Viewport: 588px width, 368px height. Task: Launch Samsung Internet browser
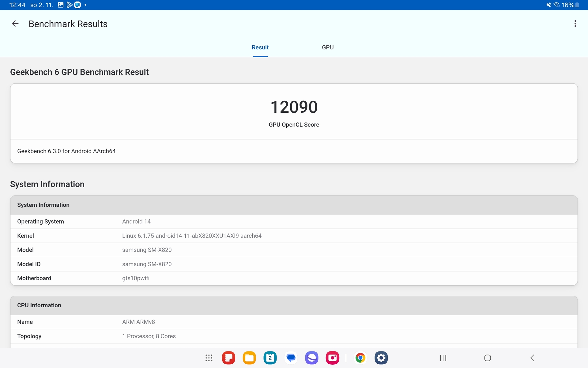tap(311, 358)
